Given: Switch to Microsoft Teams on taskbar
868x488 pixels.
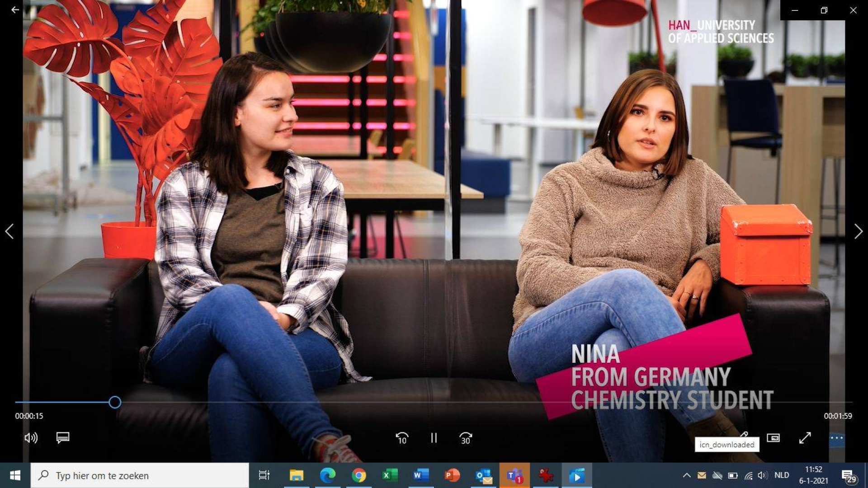Looking at the screenshot, I should tap(514, 475).
